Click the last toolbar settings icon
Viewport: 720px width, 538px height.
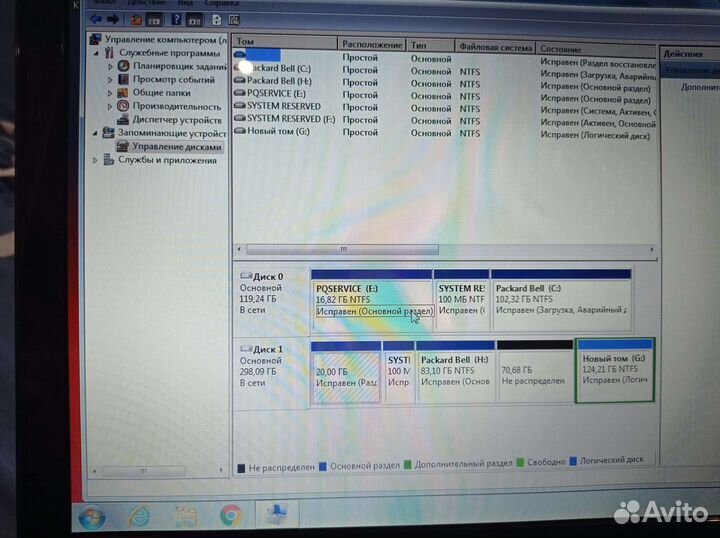click(x=234, y=20)
